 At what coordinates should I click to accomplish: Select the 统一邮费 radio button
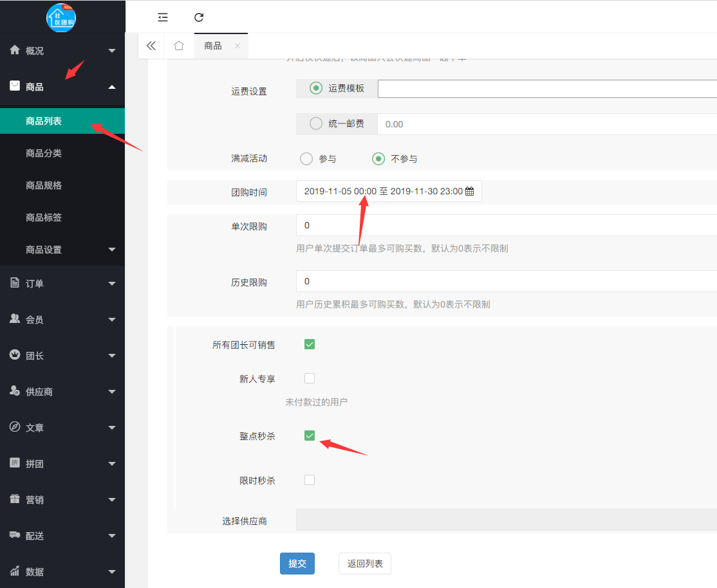click(x=316, y=124)
